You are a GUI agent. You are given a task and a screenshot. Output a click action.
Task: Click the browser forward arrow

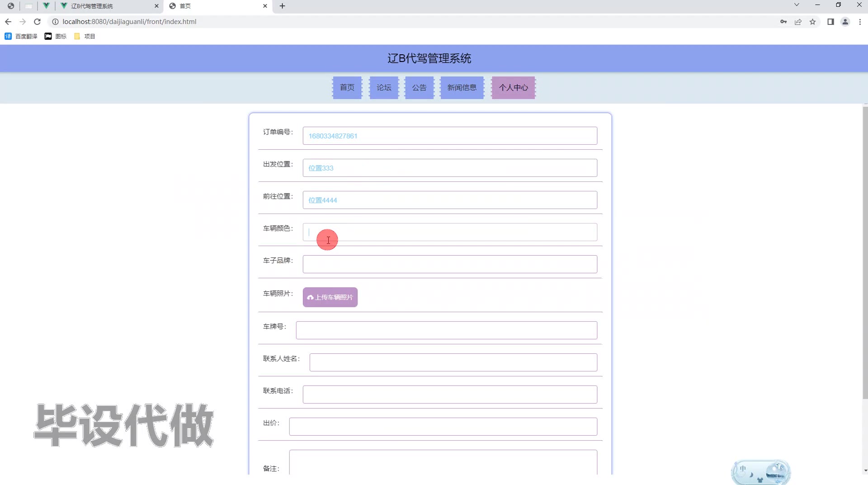(x=23, y=22)
